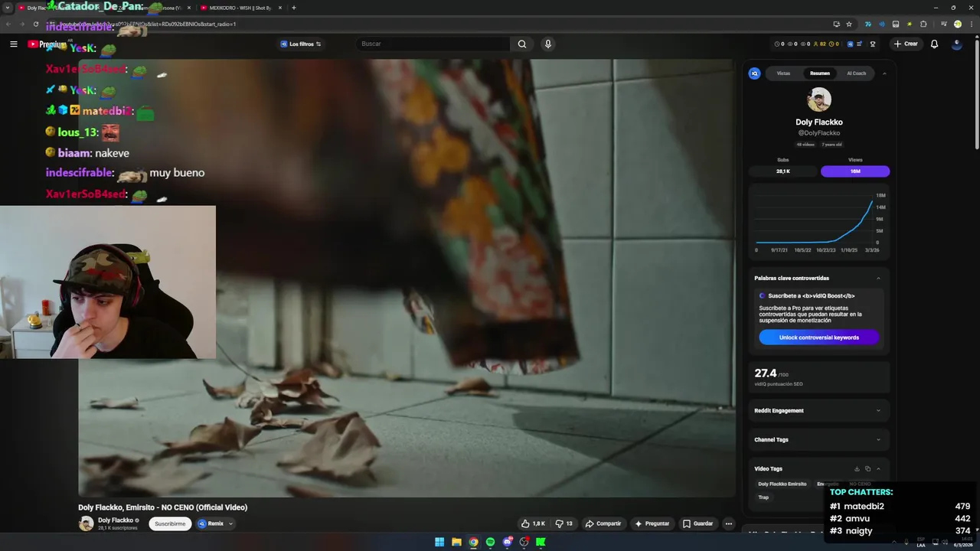Click the Compartir button
Viewport: 980px width, 551px height.
[x=603, y=523]
